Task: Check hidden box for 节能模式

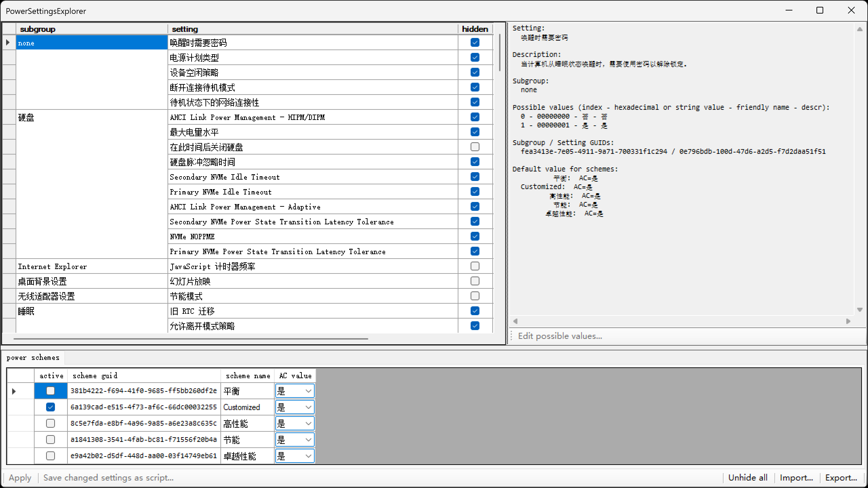Action: 475,296
